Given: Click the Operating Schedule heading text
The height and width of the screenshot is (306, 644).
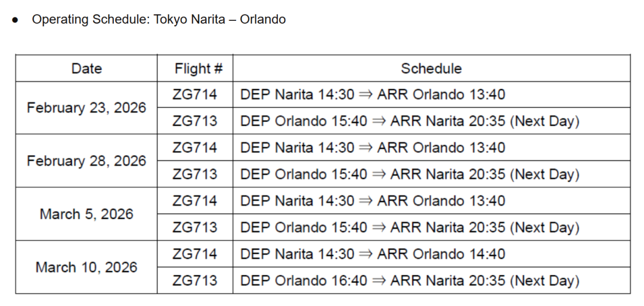Looking at the screenshot, I should pyautogui.click(x=159, y=19).
